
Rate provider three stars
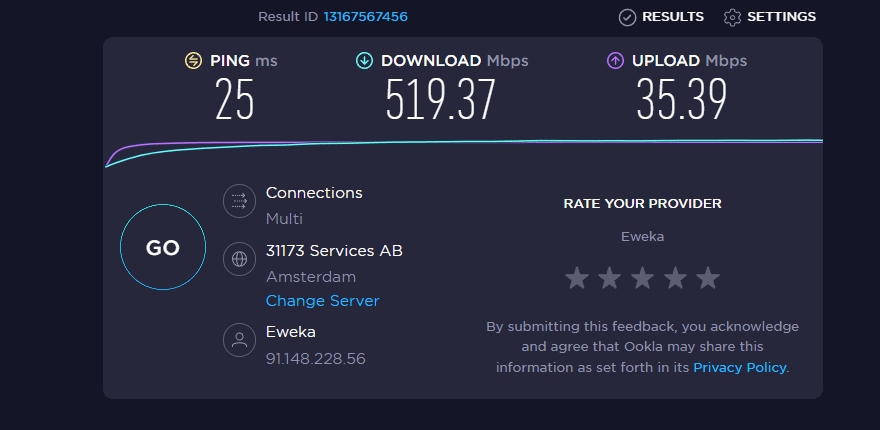pos(642,277)
